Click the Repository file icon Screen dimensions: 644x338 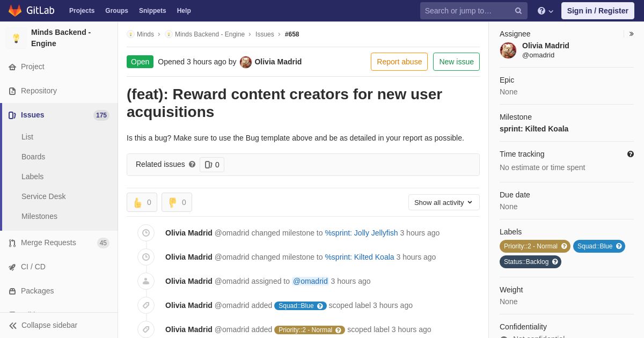(x=12, y=91)
